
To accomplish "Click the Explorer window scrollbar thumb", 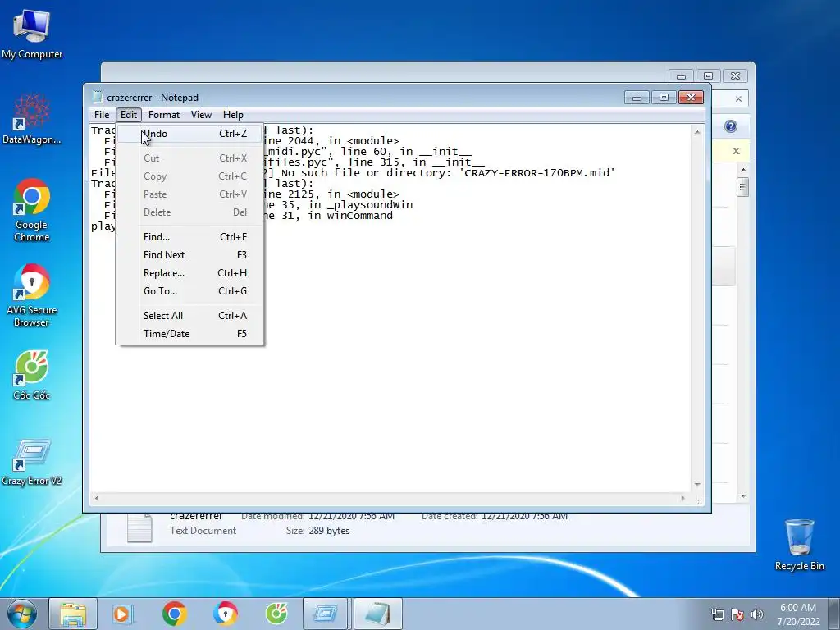I will tap(742, 187).
